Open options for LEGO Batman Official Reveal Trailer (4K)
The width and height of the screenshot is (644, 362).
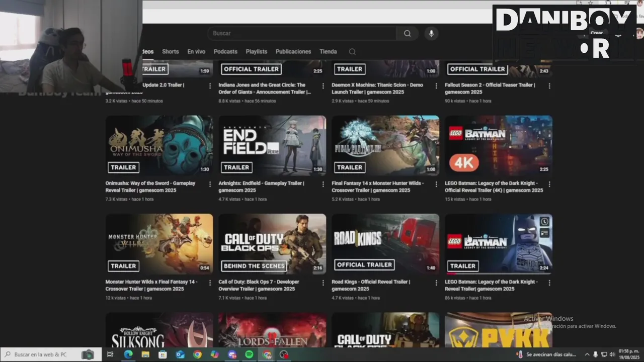click(549, 184)
